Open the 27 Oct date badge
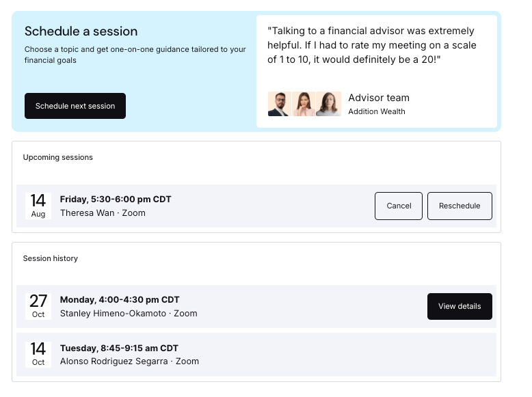The image size is (532, 397). [38, 306]
